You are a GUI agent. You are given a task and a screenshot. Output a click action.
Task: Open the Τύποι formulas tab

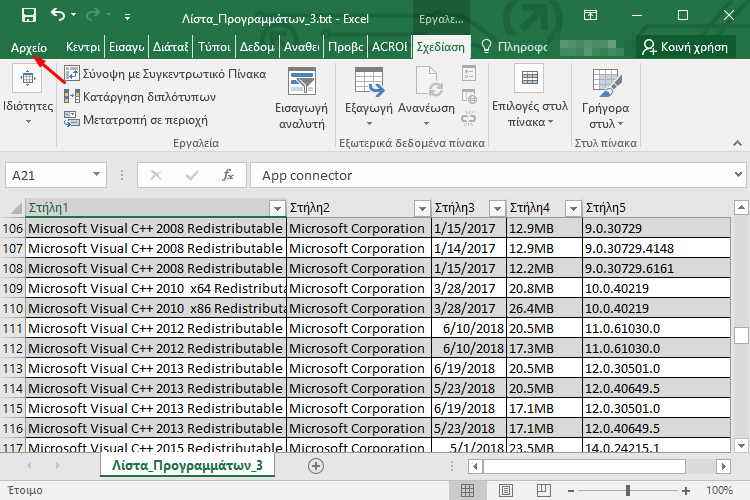click(214, 47)
